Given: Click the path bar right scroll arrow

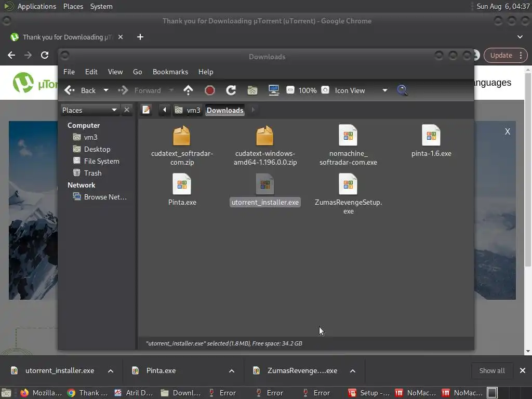Looking at the screenshot, I should pyautogui.click(x=253, y=110).
